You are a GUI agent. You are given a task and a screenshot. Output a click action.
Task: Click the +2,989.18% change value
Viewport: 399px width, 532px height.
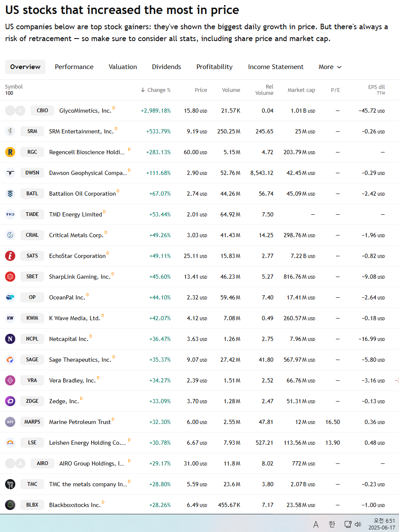156,111
